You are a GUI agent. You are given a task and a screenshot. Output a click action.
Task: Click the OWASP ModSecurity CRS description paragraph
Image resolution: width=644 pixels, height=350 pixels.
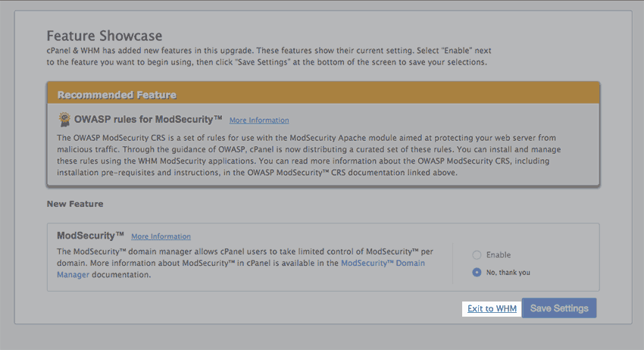(309, 155)
